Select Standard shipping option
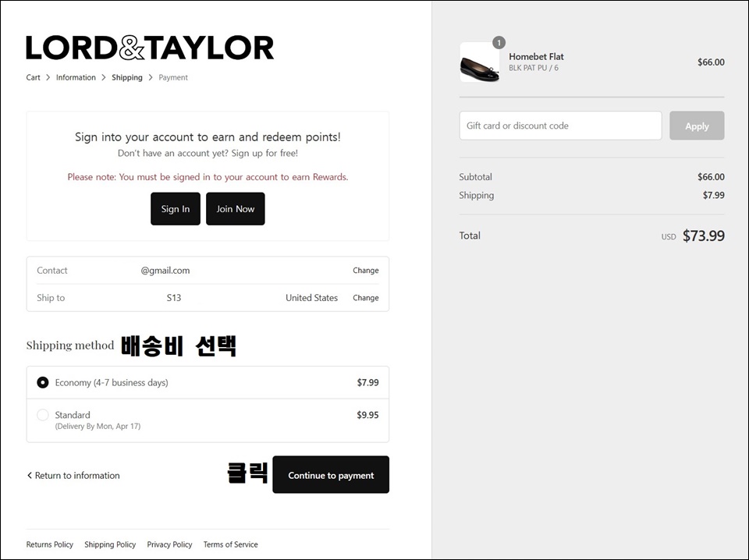The width and height of the screenshot is (749, 560). (x=42, y=415)
